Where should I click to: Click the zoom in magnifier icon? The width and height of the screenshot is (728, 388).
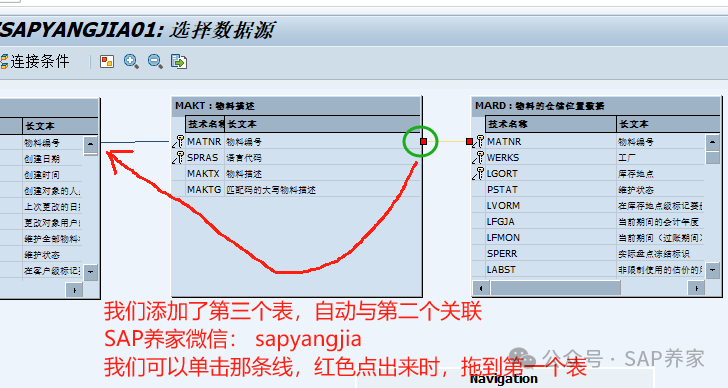click(x=131, y=61)
